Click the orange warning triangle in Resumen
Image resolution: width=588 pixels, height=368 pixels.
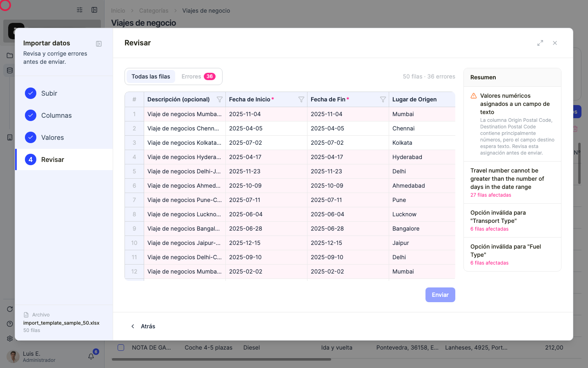[474, 96]
